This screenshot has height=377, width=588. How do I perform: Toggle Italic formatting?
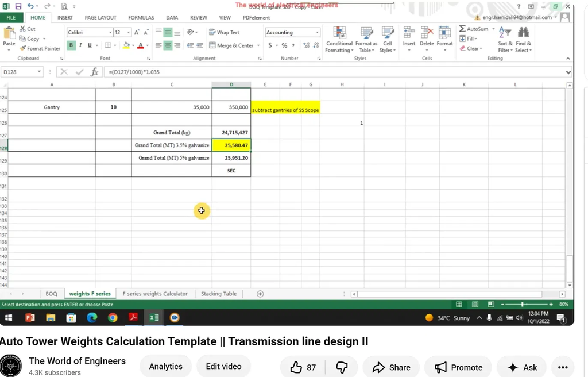click(80, 45)
